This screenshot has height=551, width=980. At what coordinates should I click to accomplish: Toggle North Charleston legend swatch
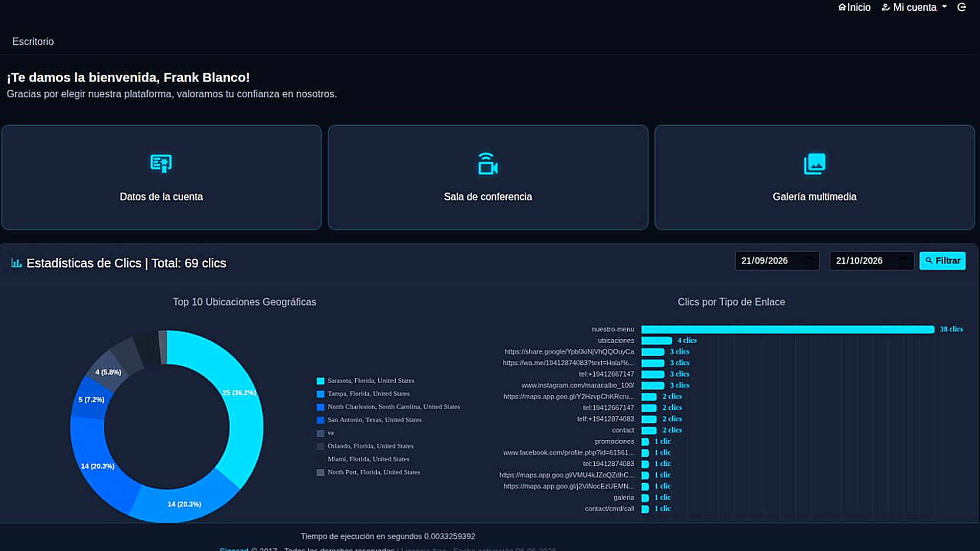(x=321, y=407)
